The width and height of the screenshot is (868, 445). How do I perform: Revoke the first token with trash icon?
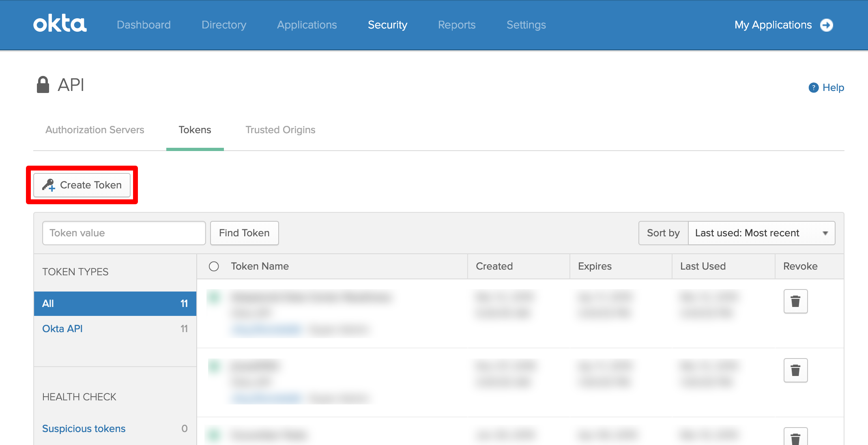795,301
